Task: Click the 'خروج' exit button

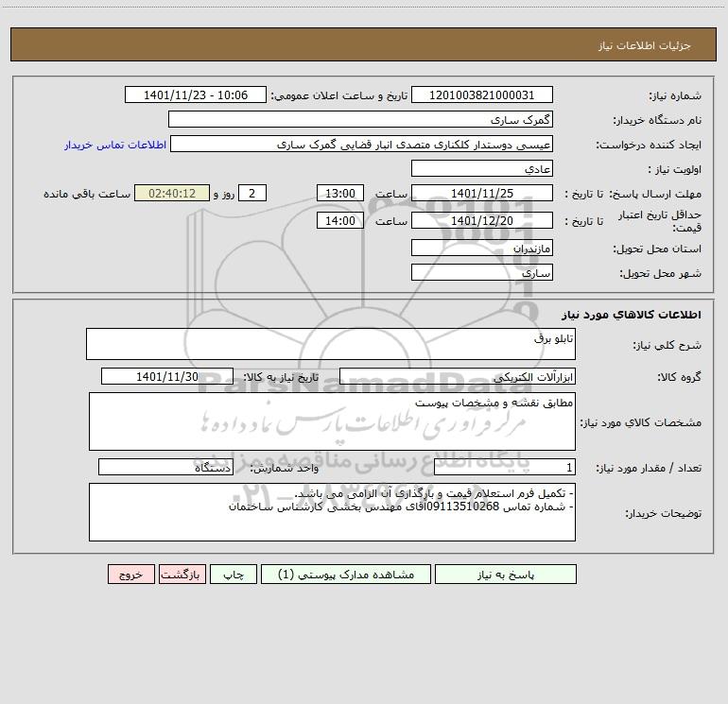Action: 130,574
